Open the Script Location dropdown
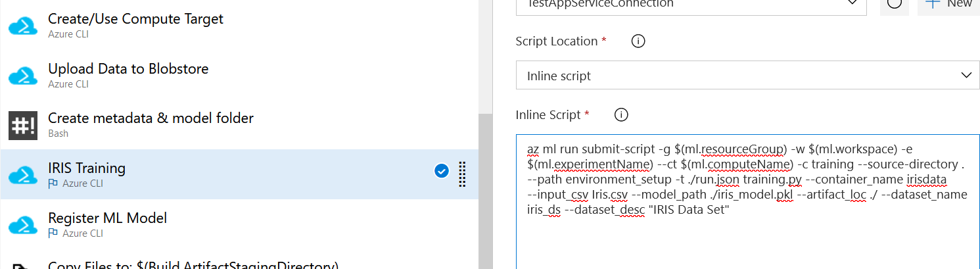The image size is (980, 269). pos(748,76)
